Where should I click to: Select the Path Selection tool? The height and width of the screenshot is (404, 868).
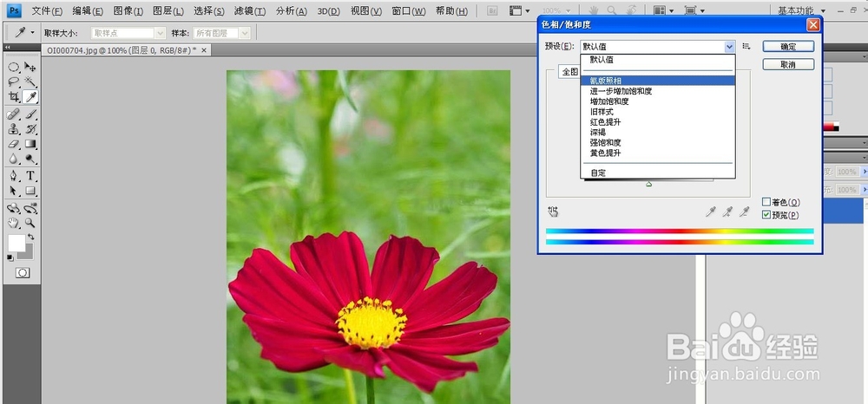[x=14, y=192]
